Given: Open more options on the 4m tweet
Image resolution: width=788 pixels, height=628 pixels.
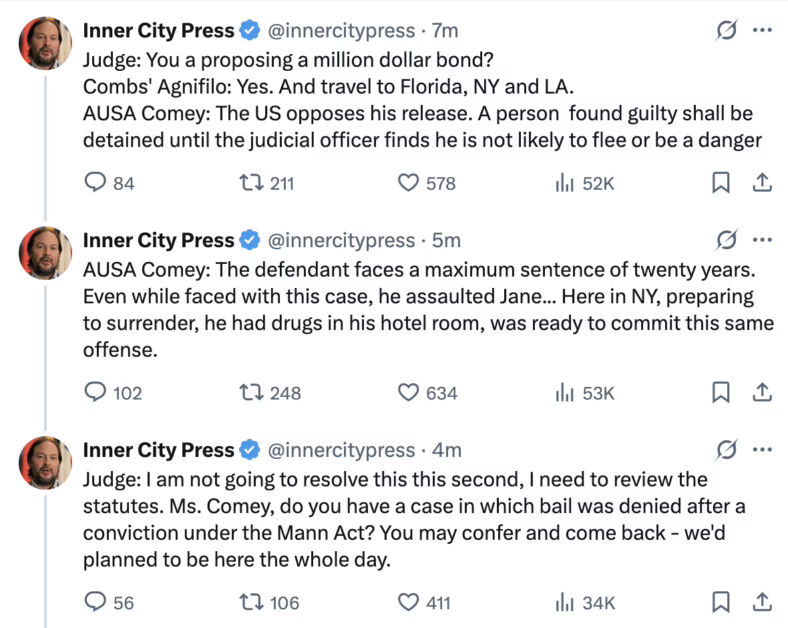Looking at the screenshot, I should click(x=762, y=450).
